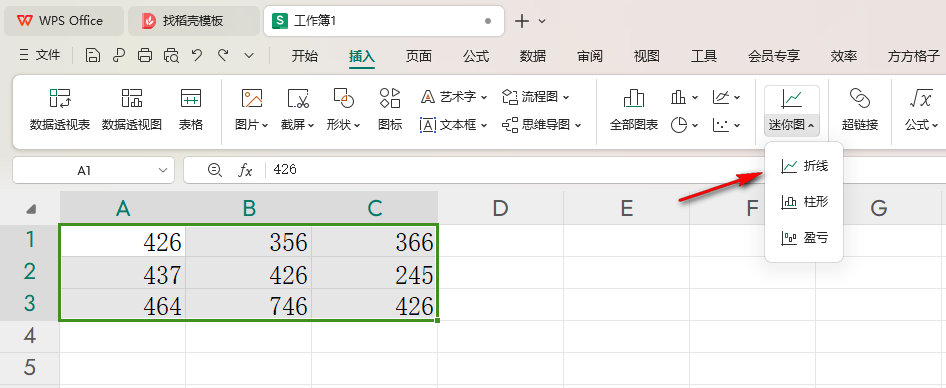The width and height of the screenshot is (946, 388).
Task: Expand the Picture (图片) dropdown arrow
Action: click(x=265, y=126)
